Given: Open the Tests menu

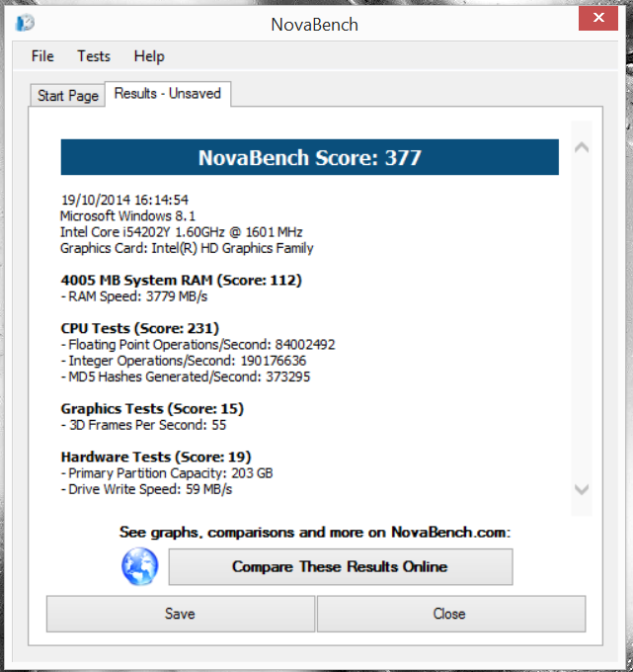Looking at the screenshot, I should coord(94,56).
